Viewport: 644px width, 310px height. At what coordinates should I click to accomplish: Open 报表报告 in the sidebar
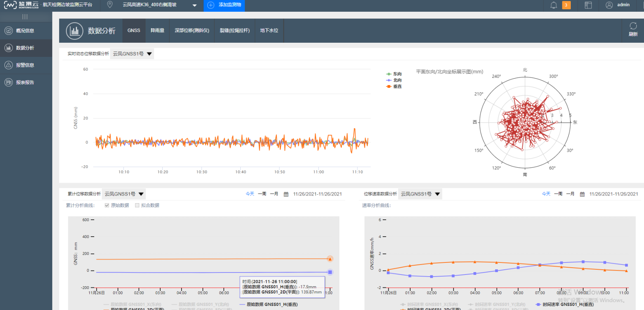click(x=26, y=82)
